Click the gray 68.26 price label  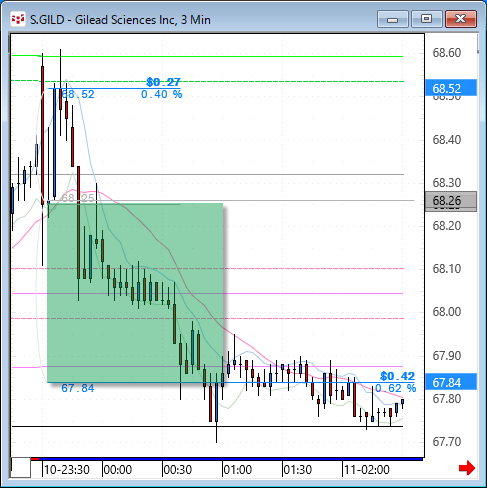pos(451,201)
